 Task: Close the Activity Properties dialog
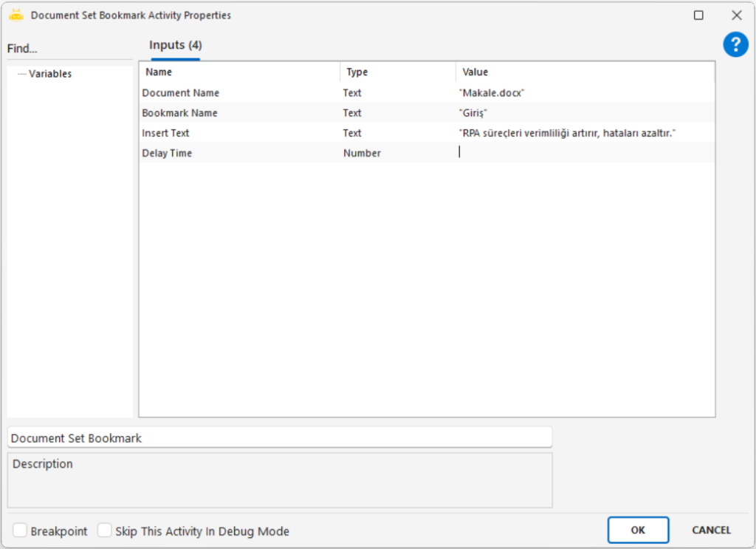[736, 15]
